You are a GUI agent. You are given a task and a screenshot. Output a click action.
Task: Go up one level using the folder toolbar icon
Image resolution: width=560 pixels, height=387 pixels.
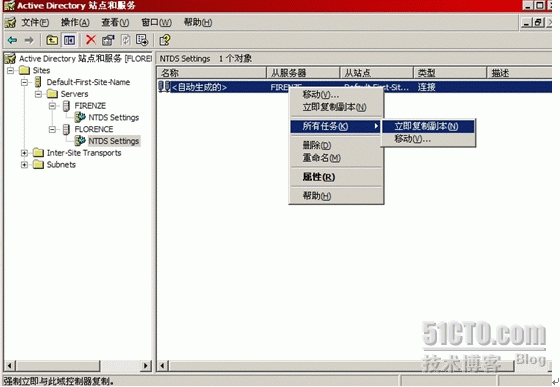coord(52,40)
